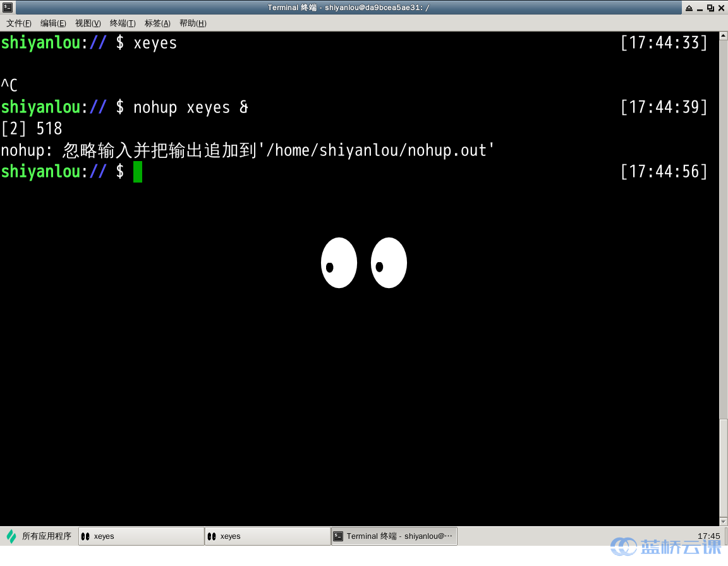The image size is (728, 566).
Task: Open the 文件(F) menu
Action: click(x=18, y=23)
